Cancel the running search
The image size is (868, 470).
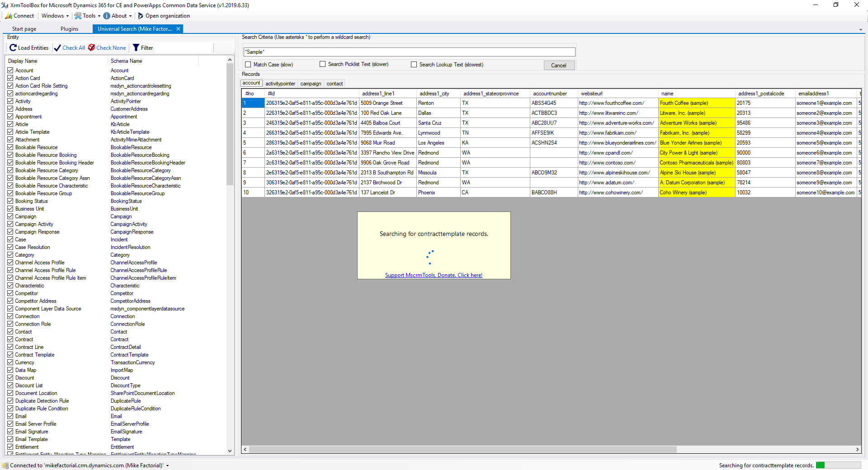point(559,66)
